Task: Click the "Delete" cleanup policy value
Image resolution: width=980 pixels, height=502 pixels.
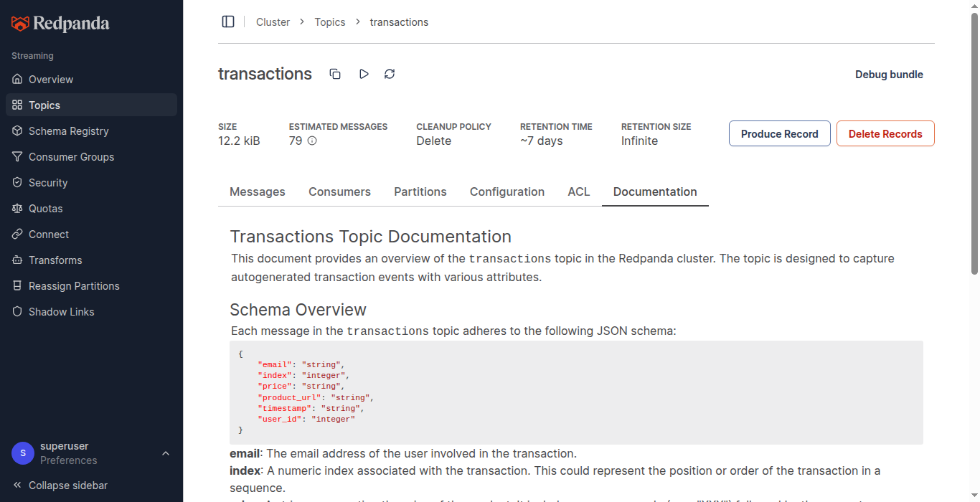Action: click(434, 141)
